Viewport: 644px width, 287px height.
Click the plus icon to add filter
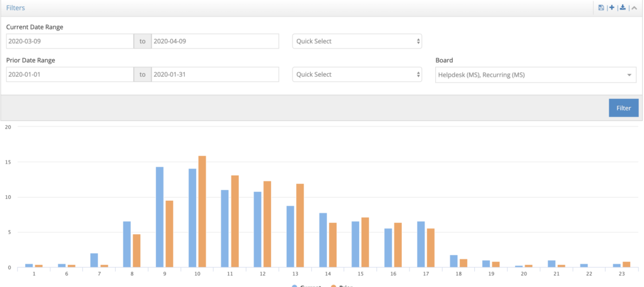[611, 8]
